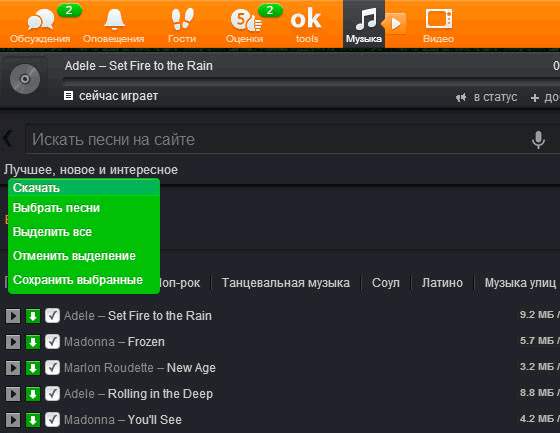Download Adele – Set Fire to the Rain
The image size is (560, 433).
click(x=33, y=316)
